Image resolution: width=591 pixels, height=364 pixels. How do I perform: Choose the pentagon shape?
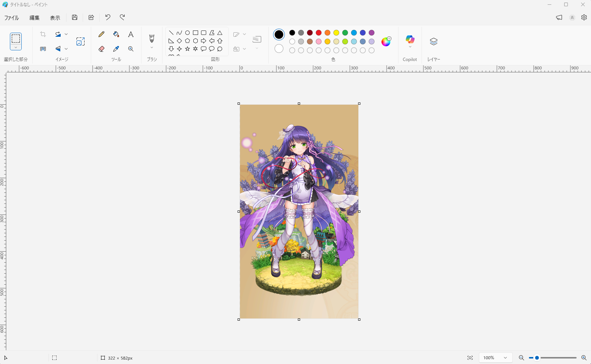pyautogui.click(x=187, y=41)
